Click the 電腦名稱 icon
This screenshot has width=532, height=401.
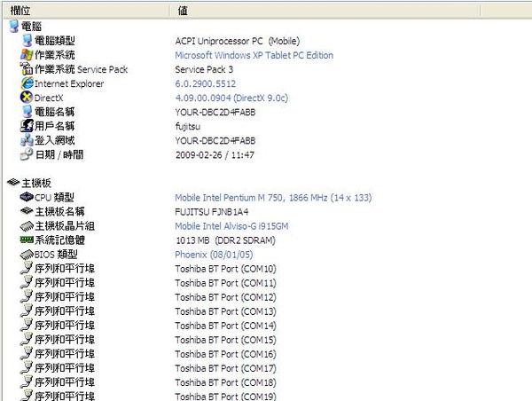click(x=27, y=112)
